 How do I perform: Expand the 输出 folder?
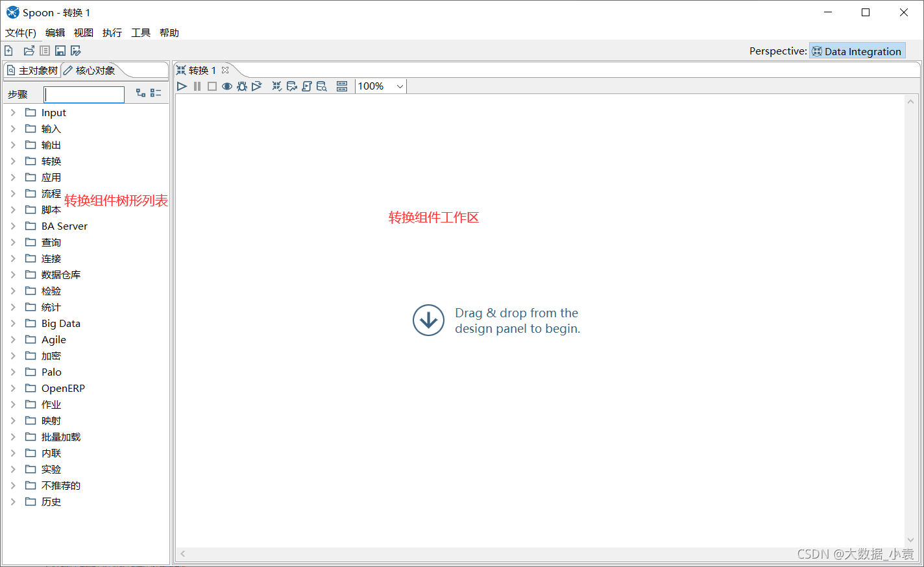pos(13,145)
